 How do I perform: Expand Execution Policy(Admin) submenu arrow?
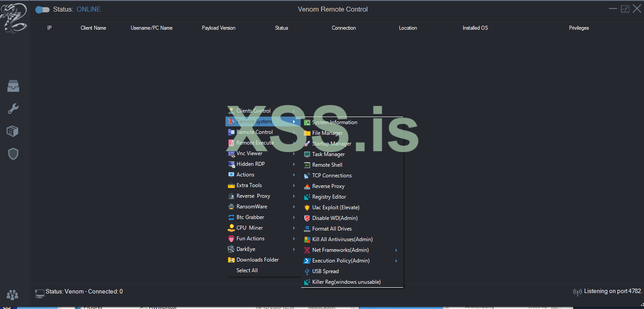tap(396, 261)
